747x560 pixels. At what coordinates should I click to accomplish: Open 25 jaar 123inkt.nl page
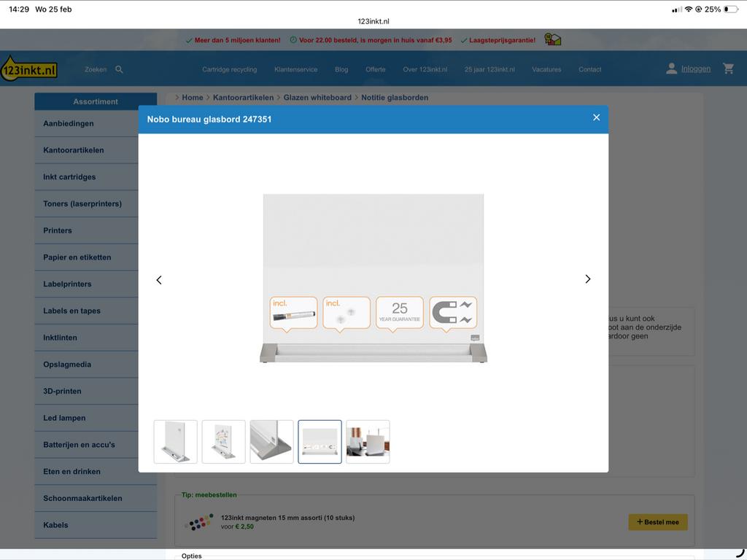pos(489,69)
